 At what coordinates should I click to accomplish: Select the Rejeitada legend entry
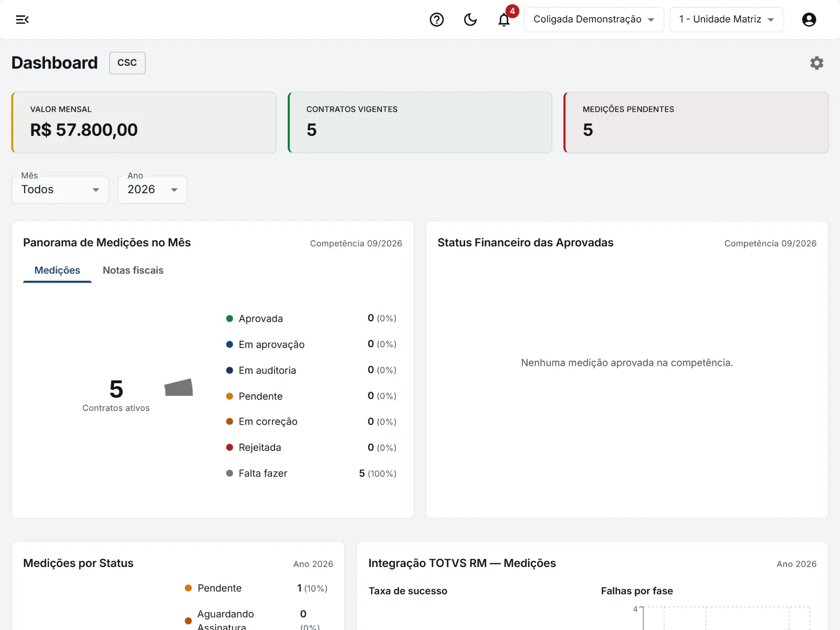(311, 447)
